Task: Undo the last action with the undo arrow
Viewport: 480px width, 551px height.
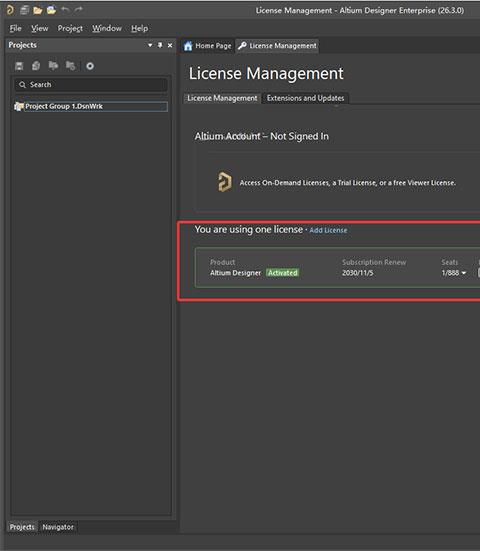Action: point(65,10)
